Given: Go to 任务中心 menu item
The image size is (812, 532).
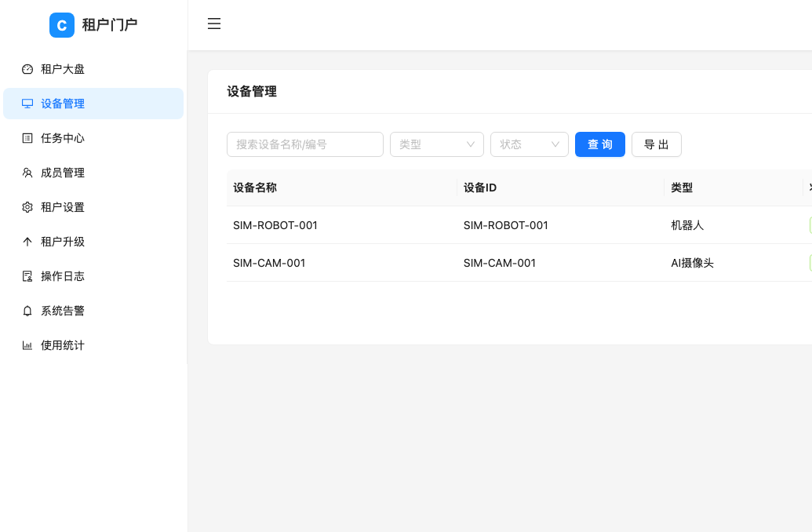Looking at the screenshot, I should [x=93, y=138].
